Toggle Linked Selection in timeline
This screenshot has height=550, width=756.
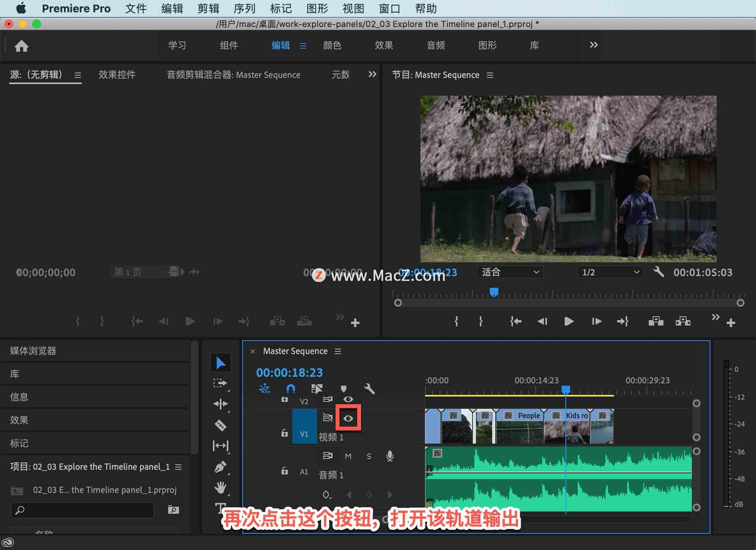[317, 389]
